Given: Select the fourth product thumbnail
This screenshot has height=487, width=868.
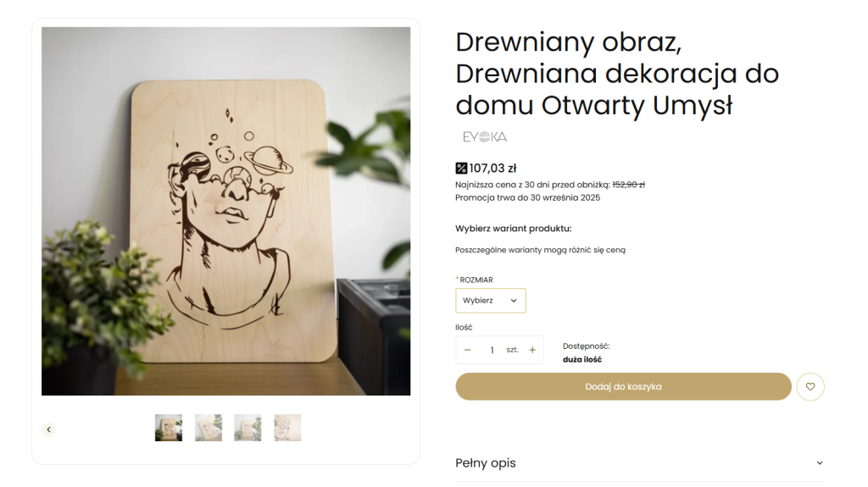Looking at the screenshot, I should coord(287,428).
